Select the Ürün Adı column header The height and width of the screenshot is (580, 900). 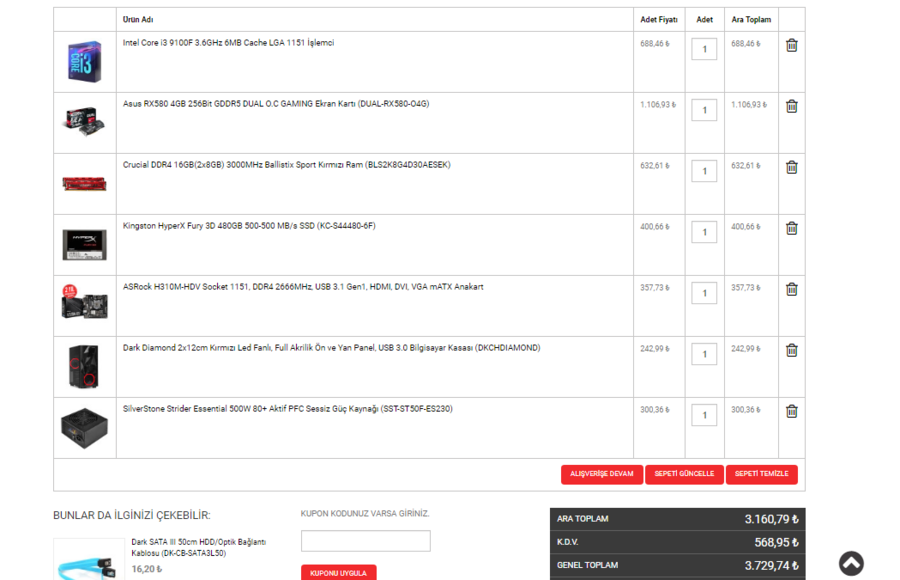tap(138, 20)
